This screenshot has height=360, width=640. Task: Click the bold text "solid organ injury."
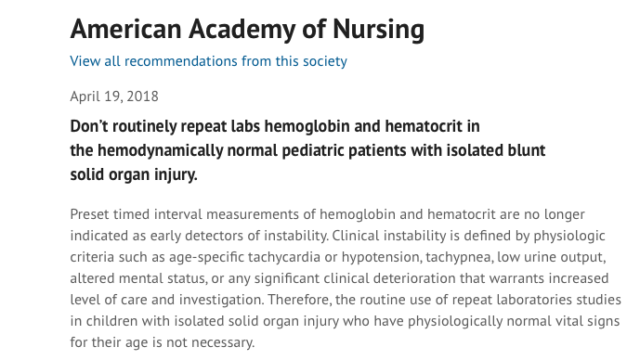coord(134,175)
